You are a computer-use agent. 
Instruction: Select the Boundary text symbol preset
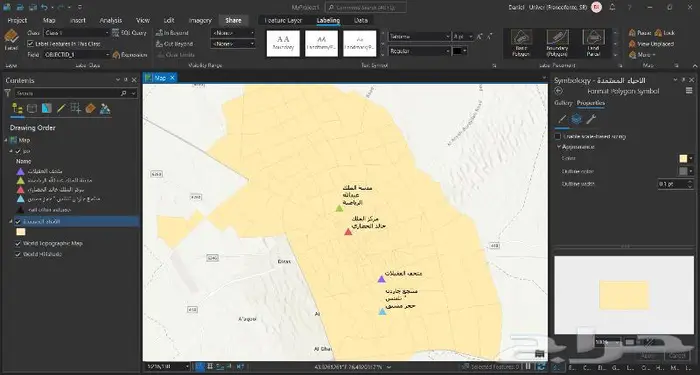point(283,43)
